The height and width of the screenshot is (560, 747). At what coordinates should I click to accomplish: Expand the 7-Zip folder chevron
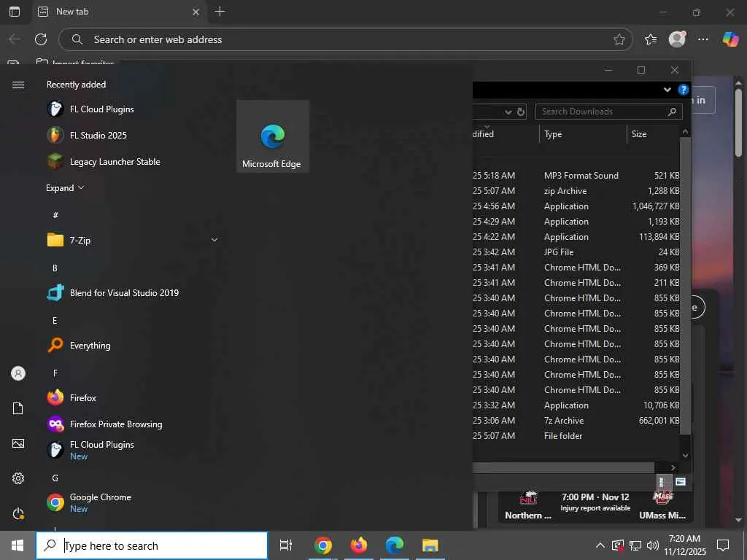[x=214, y=240]
